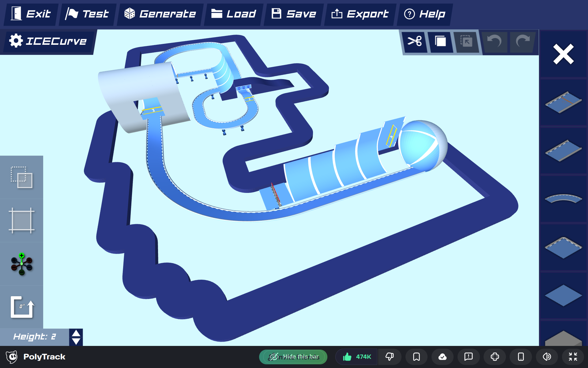The width and height of the screenshot is (588, 368).
Task: Click the paste selection icon
Action: point(466,41)
